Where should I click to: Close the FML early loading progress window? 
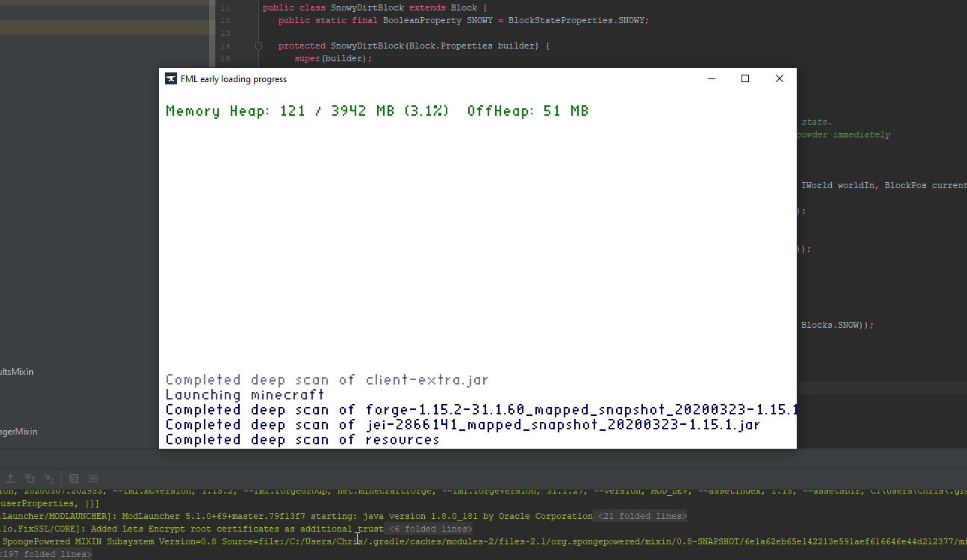pyautogui.click(x=779, y=78)
